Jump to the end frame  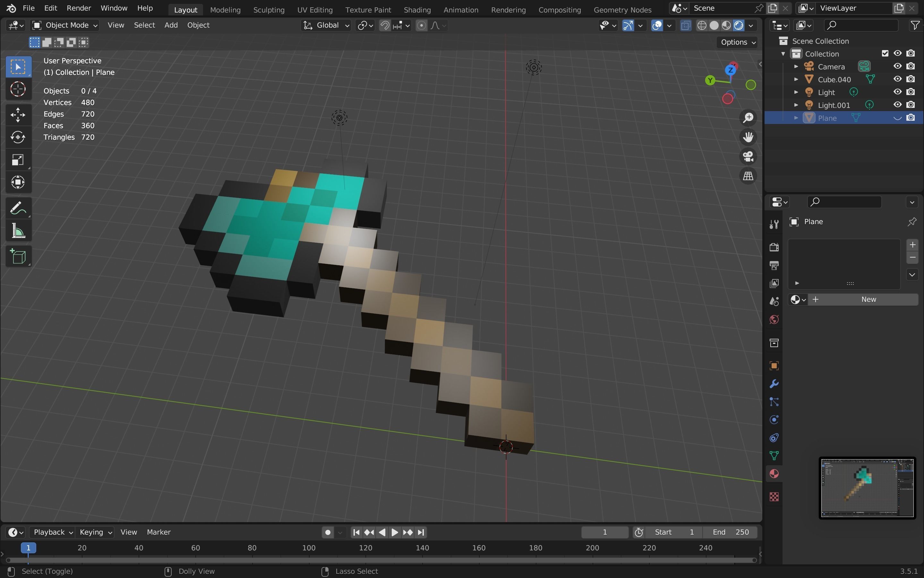421,532
